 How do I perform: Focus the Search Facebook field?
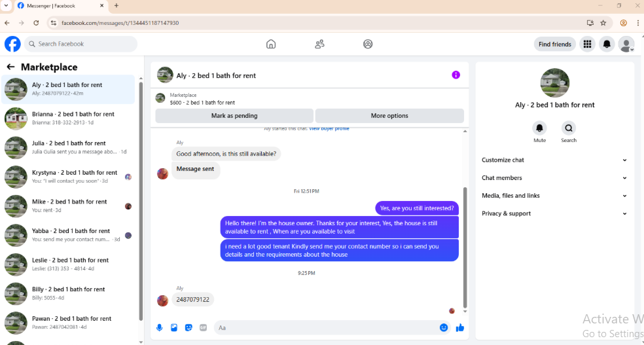81,44
